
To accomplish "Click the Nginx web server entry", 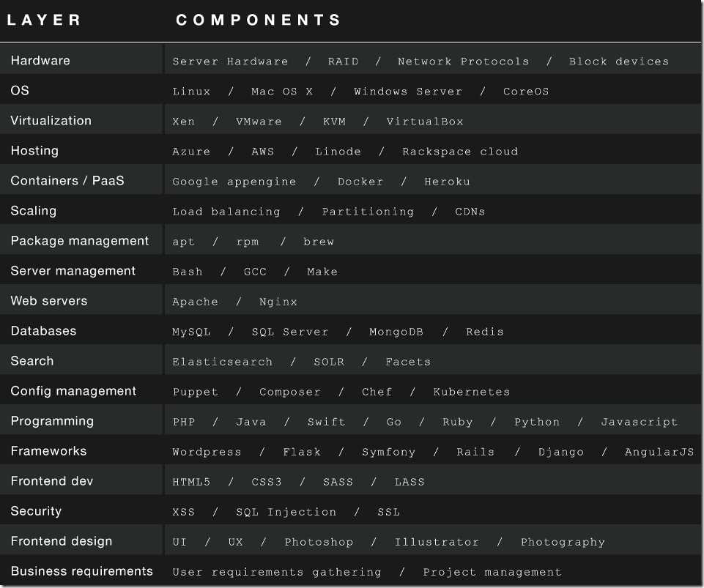I will 278,302.
